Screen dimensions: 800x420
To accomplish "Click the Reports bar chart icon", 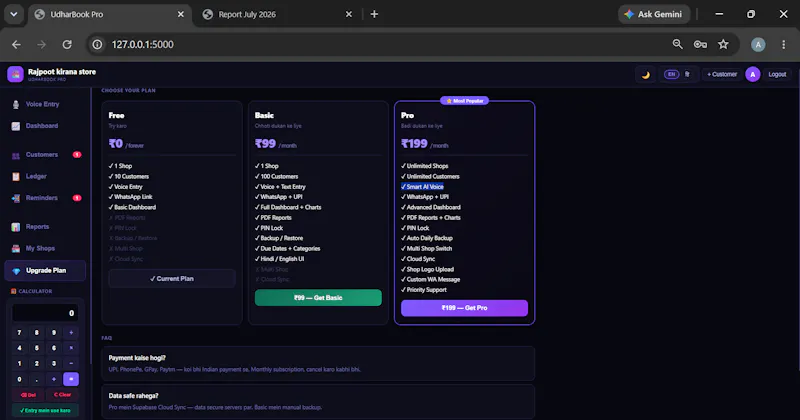I will tap(16, 227).
